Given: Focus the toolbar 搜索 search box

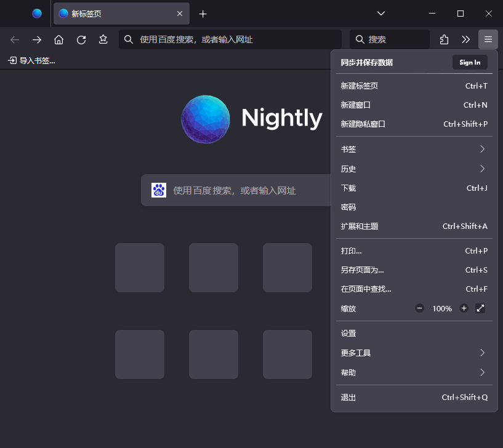Looking at the screenshot, I should pyautogui.click(x=390, y=39).
